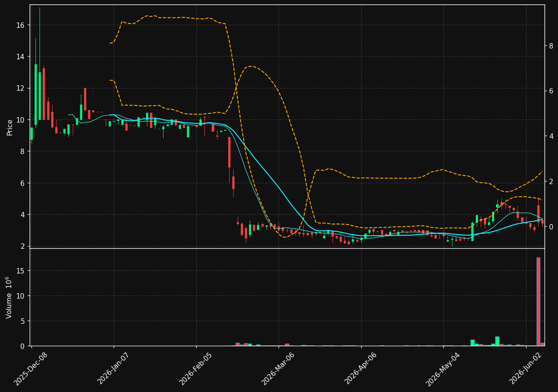Click the price tick label 12
This screenshot has height=392, width=558.
[x=20, y=88]
